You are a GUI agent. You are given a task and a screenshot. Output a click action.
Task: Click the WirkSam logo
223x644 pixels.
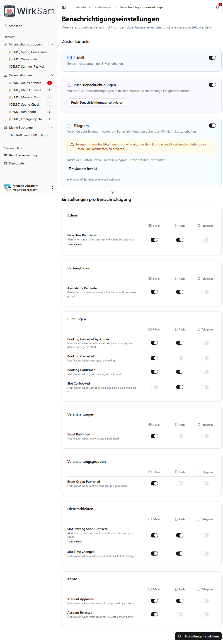pos(29,11)
